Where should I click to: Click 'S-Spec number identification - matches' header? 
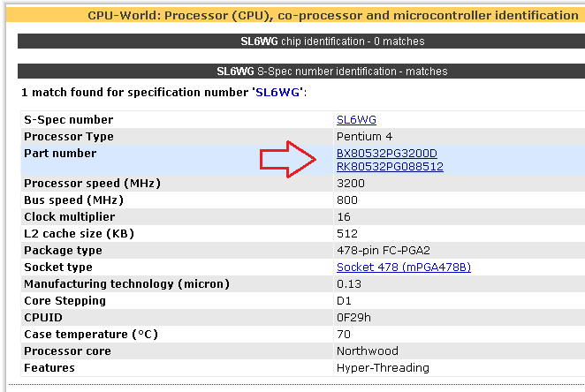301,72
